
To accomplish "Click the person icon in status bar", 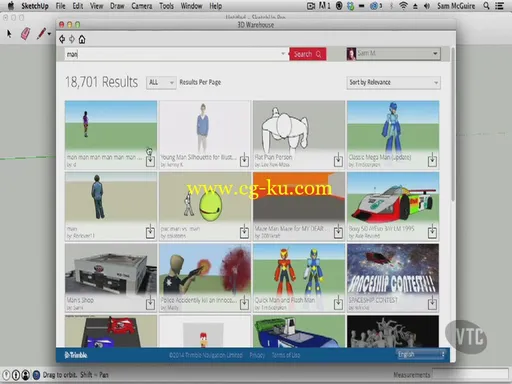I will 25,375.
